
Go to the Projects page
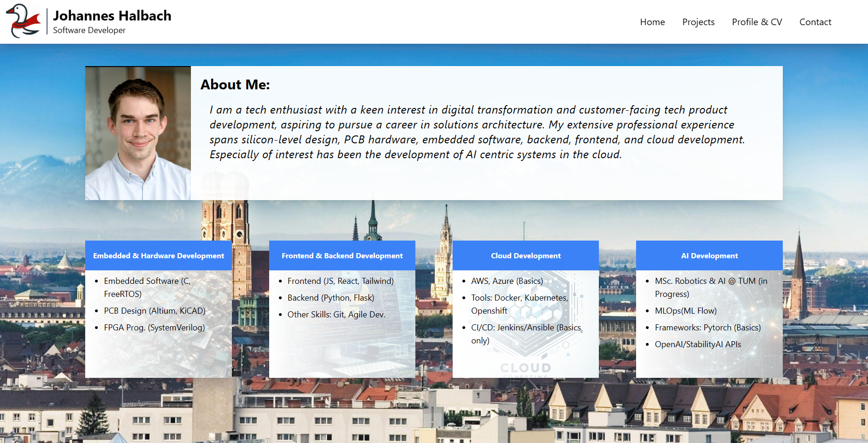(x=698, y=22)
